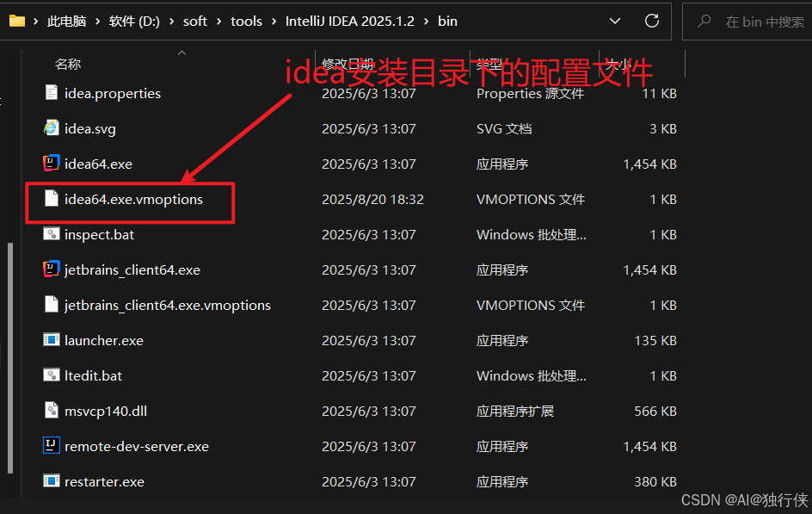The height and width of the screenshot is (514, 812).
Task: Click the sort arrow above 名称 column
Action: [x=181, y=53]
